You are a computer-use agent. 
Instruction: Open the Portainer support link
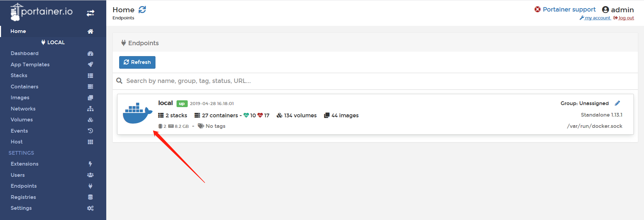pos(565,10)
